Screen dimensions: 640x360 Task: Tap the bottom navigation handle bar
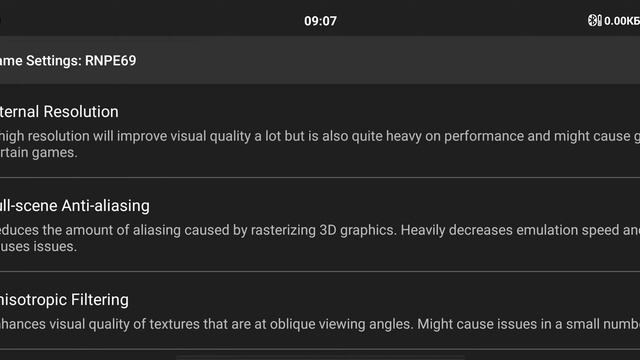click(320, 358)
